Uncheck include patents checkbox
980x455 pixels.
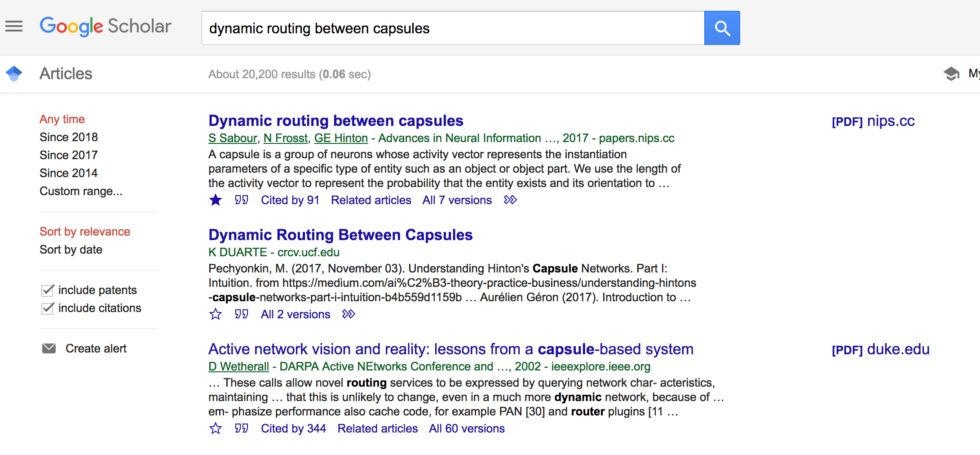tap(48, 290)
